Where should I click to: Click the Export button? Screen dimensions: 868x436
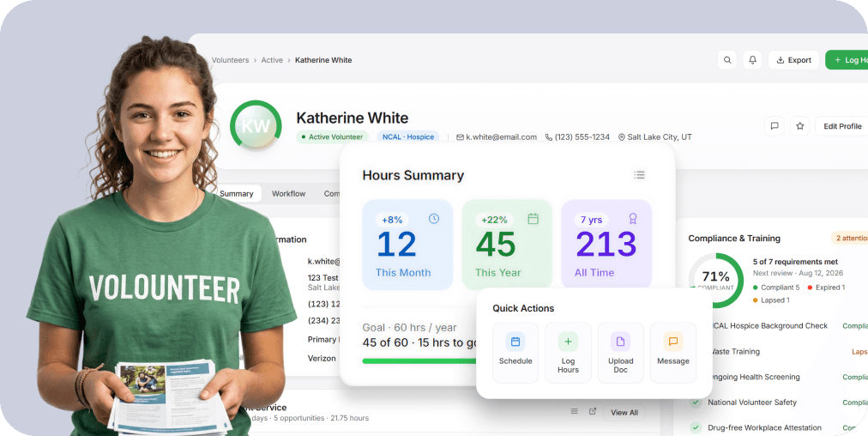tap(794, 60)
